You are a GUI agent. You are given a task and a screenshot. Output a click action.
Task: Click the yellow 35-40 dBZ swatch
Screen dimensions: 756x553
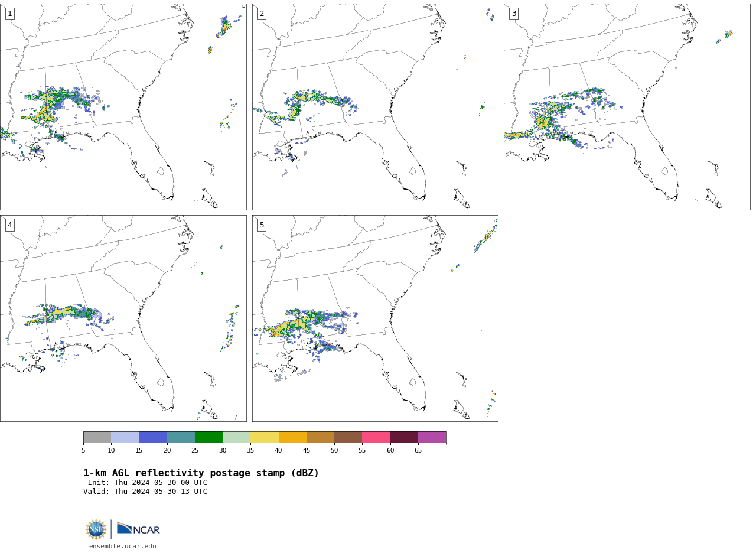click(x=265, y=437)
